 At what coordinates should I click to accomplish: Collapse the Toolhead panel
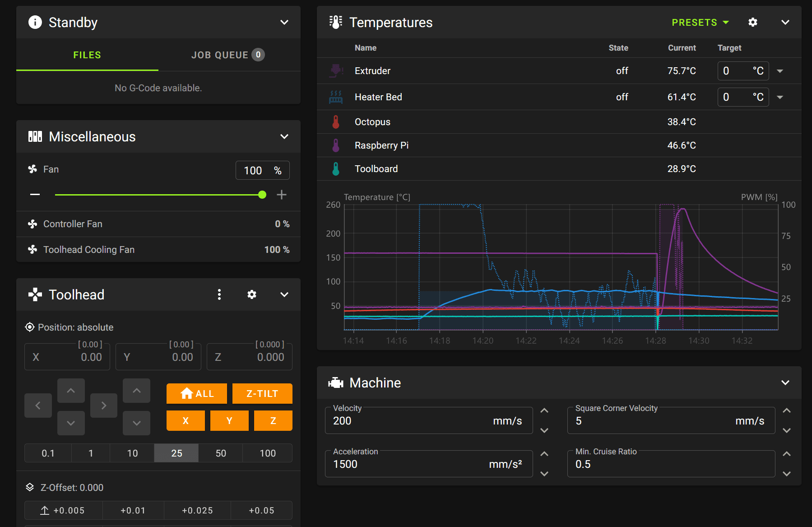click(x=284, y=294)
